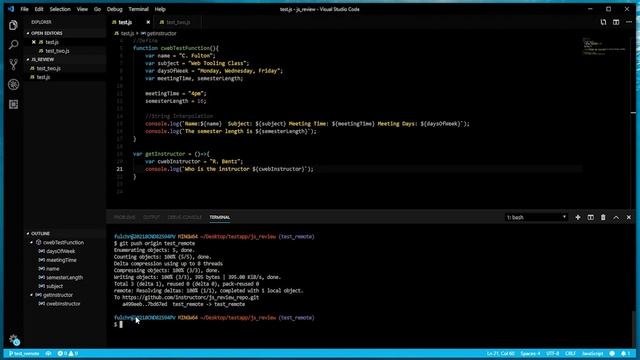This screenshot has height=360, width=640.
Task: Close the terminal panel
Action: 629,218
